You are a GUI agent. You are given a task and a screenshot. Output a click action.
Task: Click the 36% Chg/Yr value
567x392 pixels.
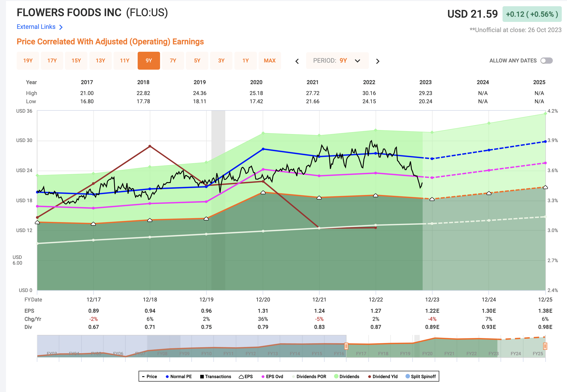click(263, 319)
